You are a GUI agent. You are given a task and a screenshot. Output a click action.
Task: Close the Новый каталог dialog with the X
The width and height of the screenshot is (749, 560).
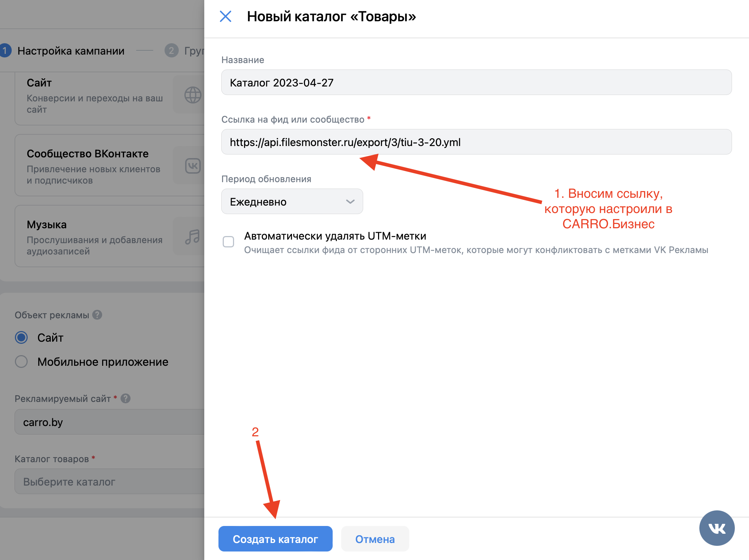tap(226, 16)
